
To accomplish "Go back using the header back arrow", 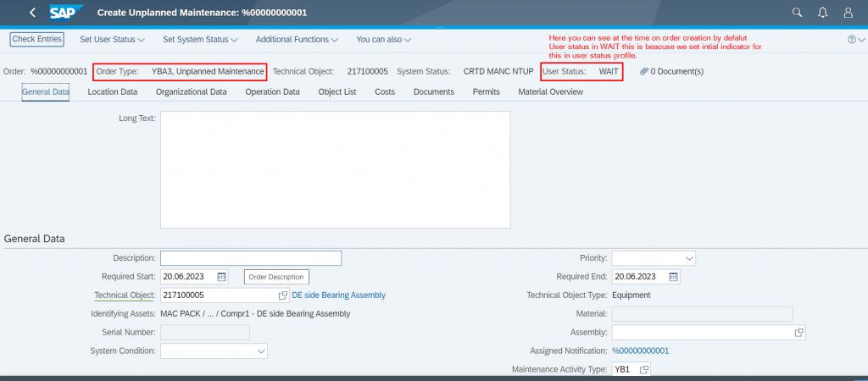I will coord(32,12).
